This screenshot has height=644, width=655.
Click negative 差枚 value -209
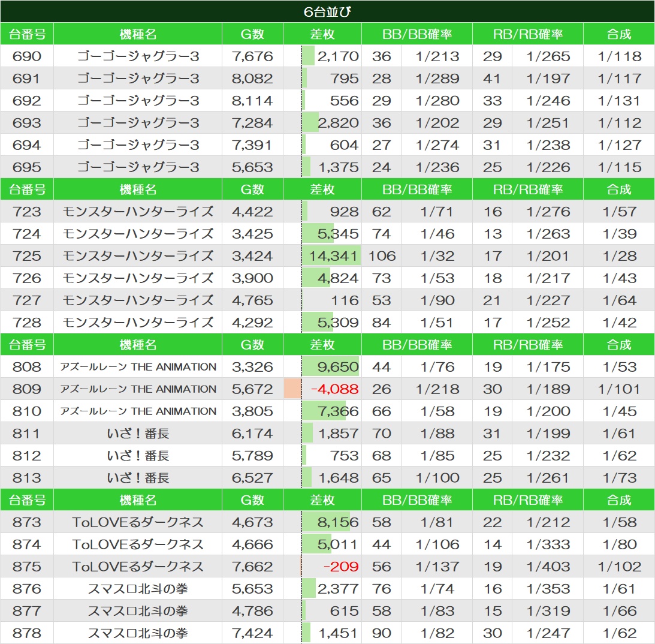coord(341,566)
